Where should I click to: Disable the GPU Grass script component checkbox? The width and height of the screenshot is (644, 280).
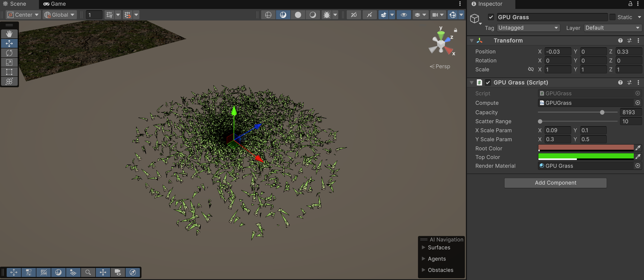(488, 82)
